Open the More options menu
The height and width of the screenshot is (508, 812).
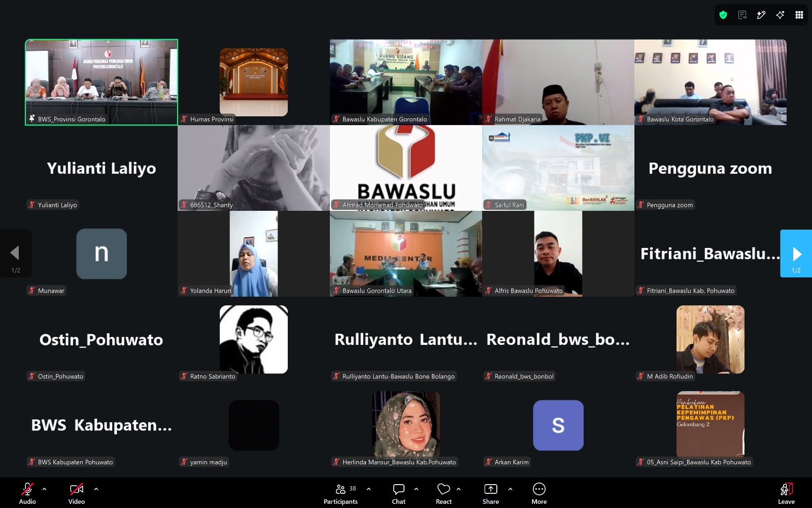pos(539,494)
